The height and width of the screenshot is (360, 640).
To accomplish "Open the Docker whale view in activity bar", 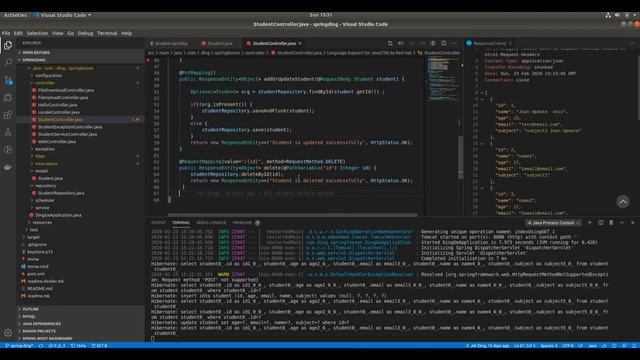I will [x=8, y=167].
